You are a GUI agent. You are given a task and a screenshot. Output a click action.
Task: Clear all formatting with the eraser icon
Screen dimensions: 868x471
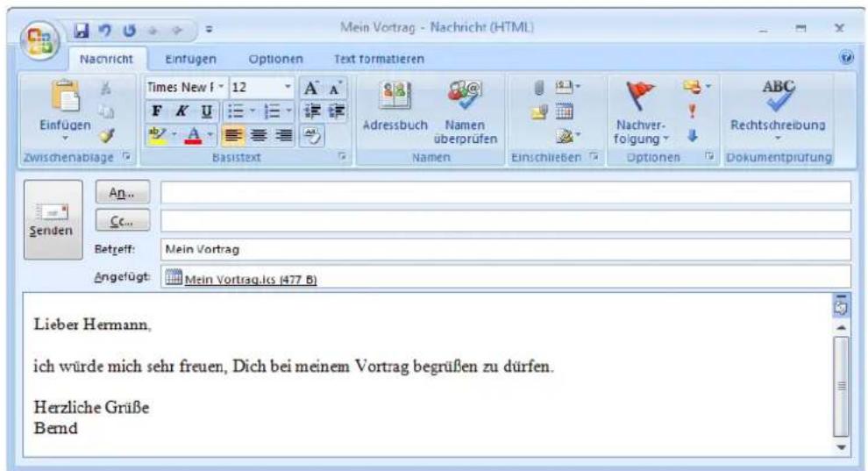pos(311,136)
